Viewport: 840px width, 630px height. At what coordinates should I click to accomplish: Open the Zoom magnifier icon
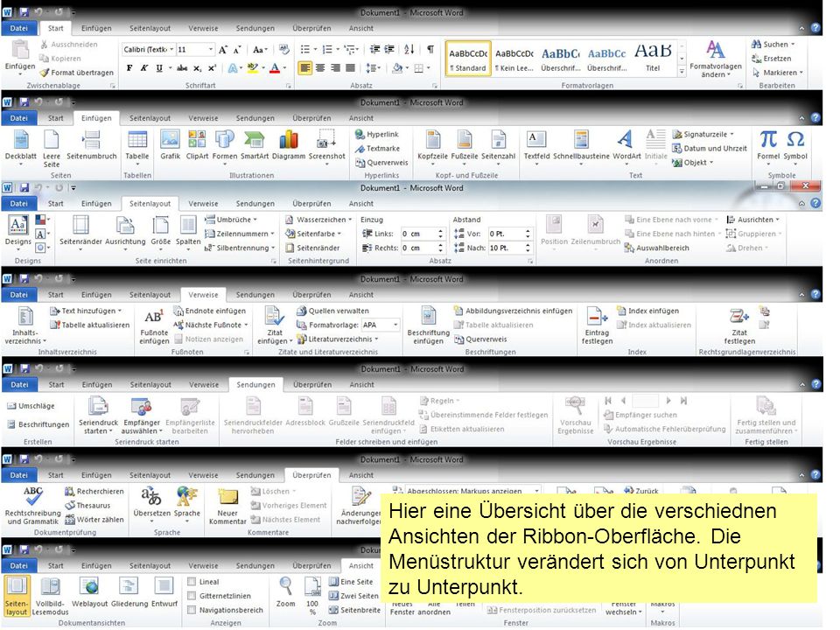[x=286, y=586]
